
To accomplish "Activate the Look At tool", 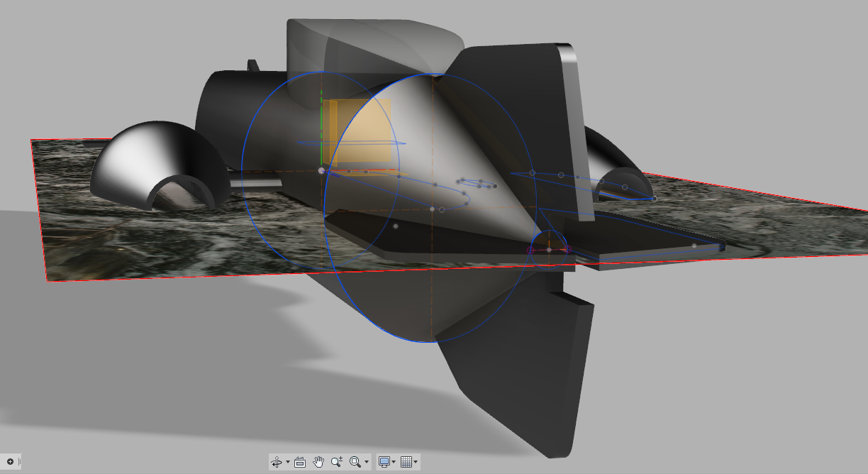I will pos(299,462).
